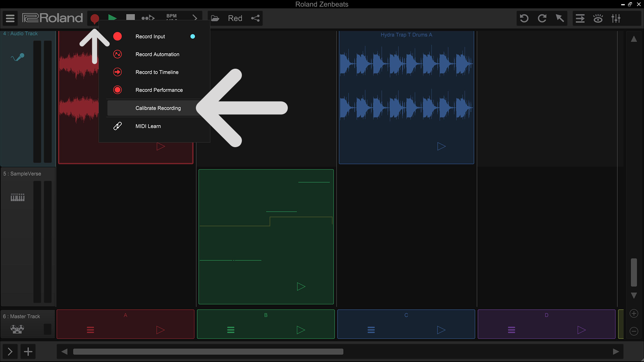
Task: Expand the bottom panel chevron
Action: click(x=10, y=352)
